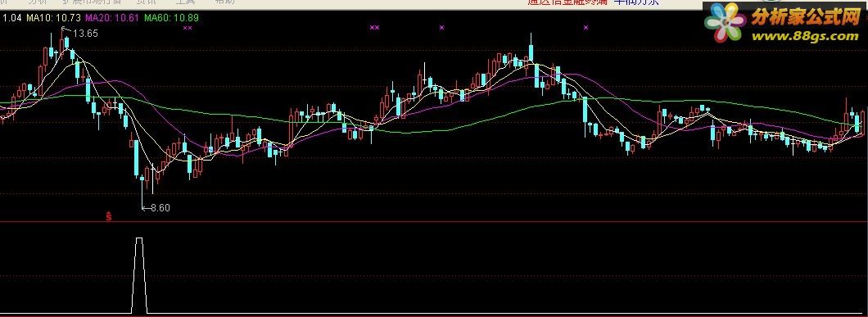This screenshot has width=868, height=317.
Task: Click the MA10: 10.73 indicator label
Action: coord(54,18)
